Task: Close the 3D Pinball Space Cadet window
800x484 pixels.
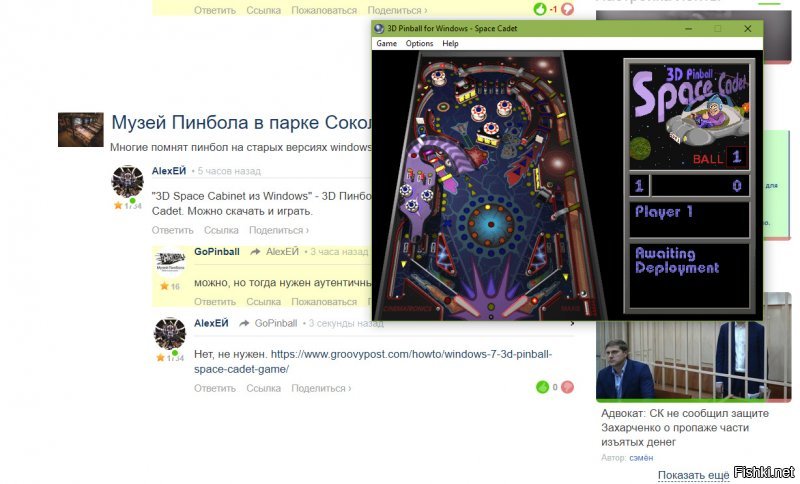Action: coord(747,29)
